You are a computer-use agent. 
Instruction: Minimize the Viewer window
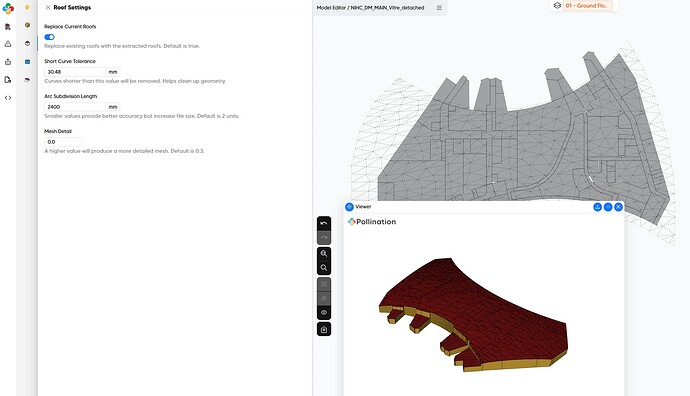(x=608, y=207)
